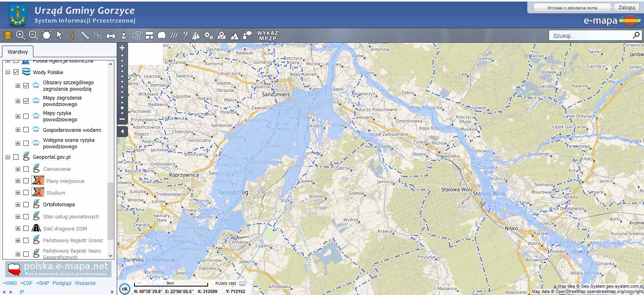Select the measure ruler tool
644x295 pixels.
[85, 35]
